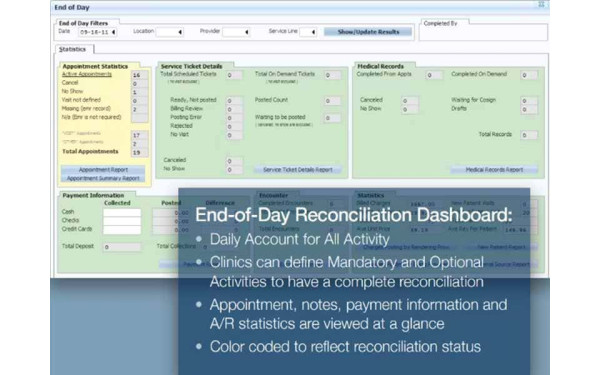This screenshot has height=375, width=600.
Task: Click the Checks collected input field
Action: pos(122,221)
